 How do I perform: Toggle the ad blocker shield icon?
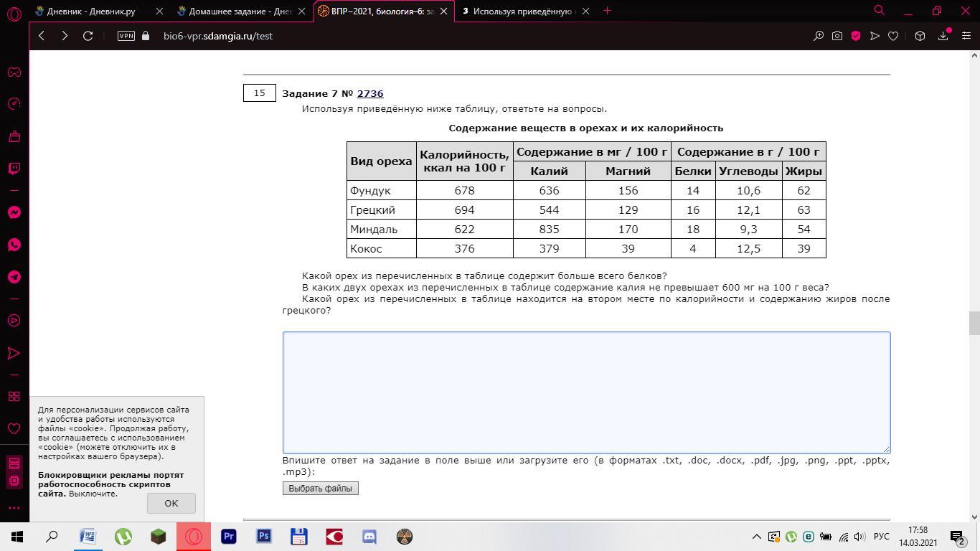[856, 36]
